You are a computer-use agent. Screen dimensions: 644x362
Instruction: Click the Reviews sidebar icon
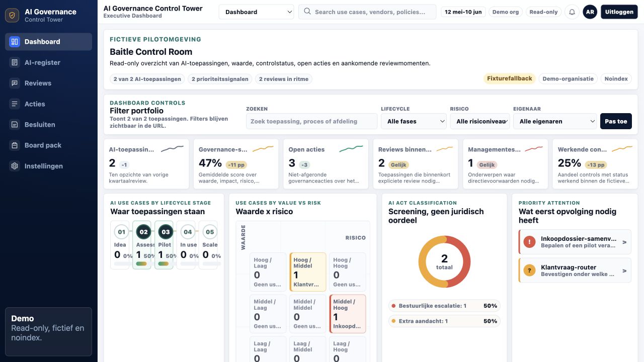coord(15,83)
